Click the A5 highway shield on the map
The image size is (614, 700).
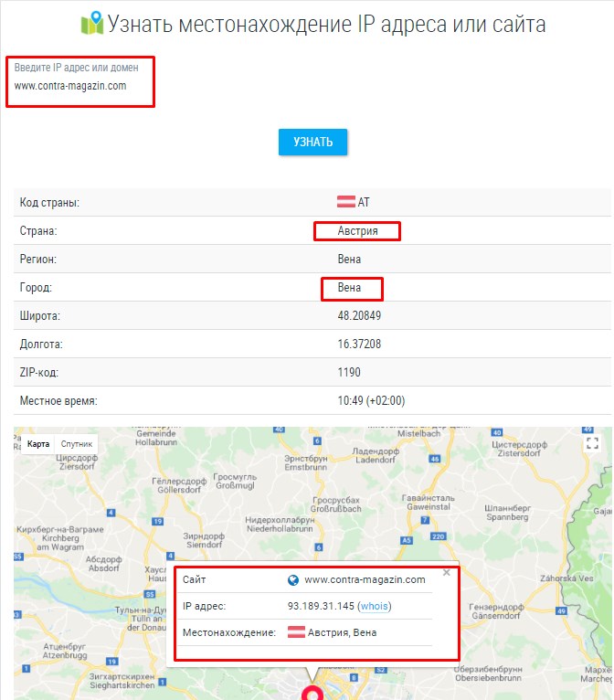tap(407, 540)
